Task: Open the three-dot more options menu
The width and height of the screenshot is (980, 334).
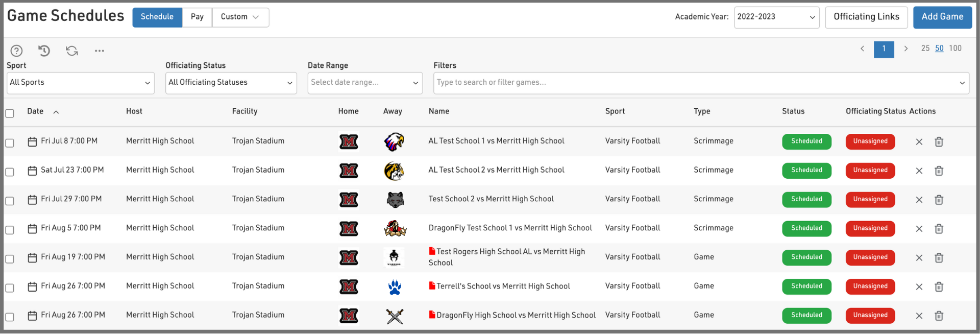Action: 100,51
